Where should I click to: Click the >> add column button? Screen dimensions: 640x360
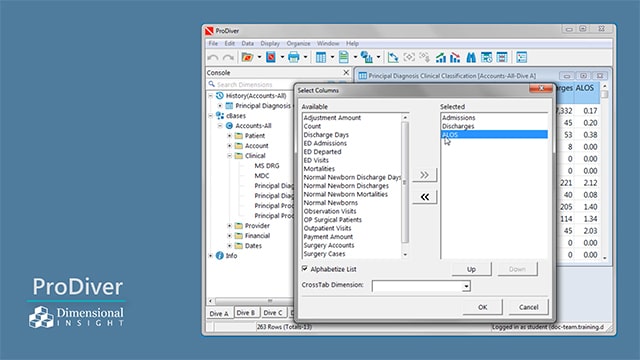pos(424,175)
